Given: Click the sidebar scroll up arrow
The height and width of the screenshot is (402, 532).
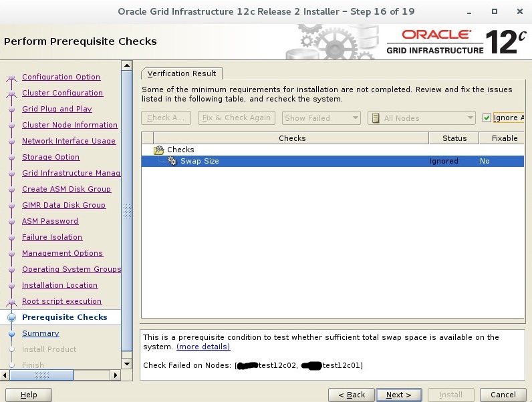Looking at the screenshot, I should pyautogui.click(x=127, y=65).
